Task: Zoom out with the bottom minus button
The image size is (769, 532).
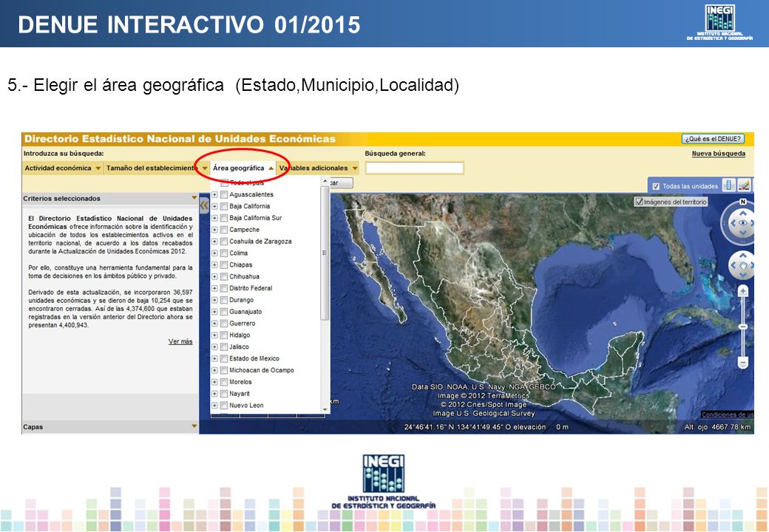Action: 743,363
